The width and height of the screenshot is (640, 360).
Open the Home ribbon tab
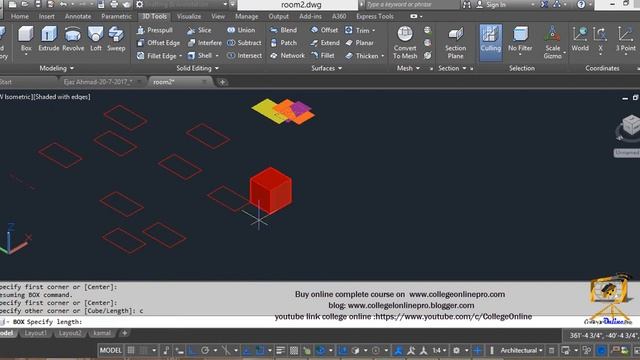coord(20,16)
